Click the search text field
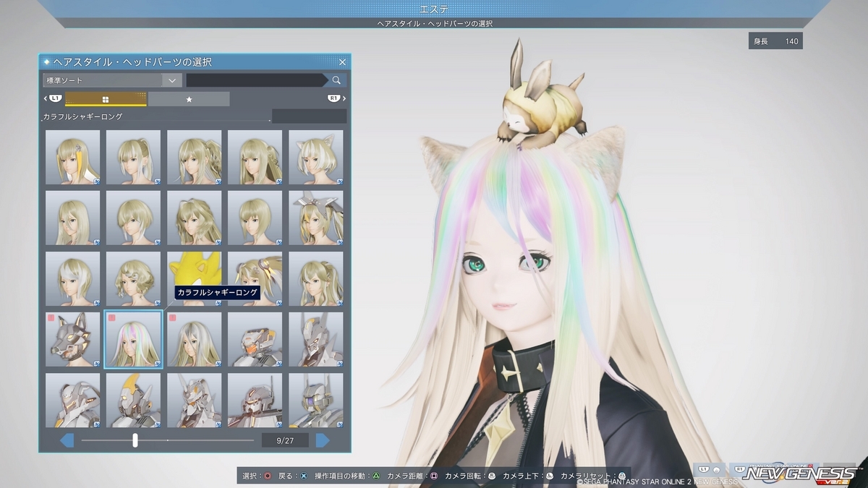The height and width of the screenshot is (488, 868). coord(257,80)
